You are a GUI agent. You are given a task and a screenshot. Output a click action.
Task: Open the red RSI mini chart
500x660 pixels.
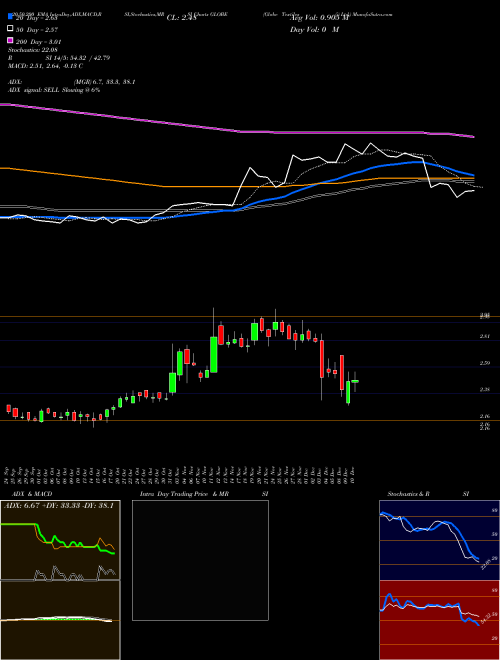(439, 620)
